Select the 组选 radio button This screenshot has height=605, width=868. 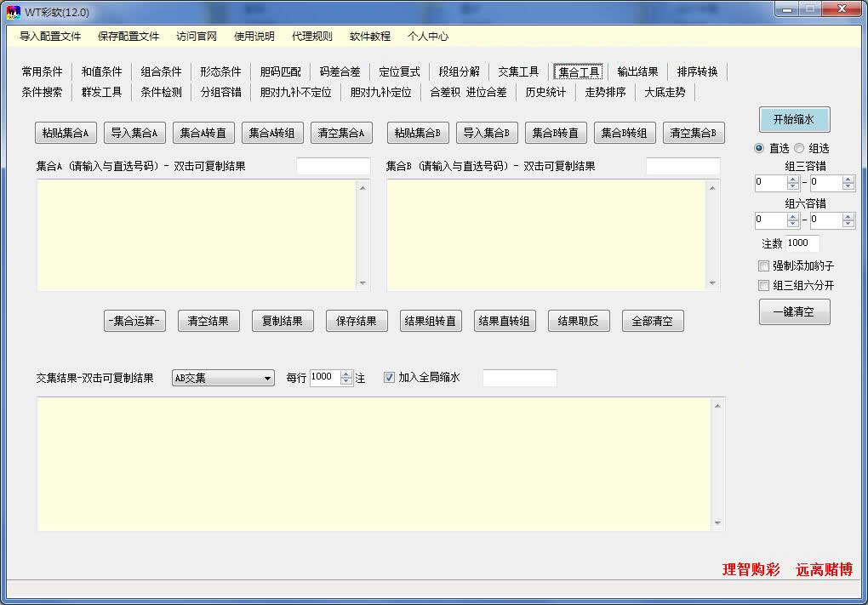[x=799, y=148]
